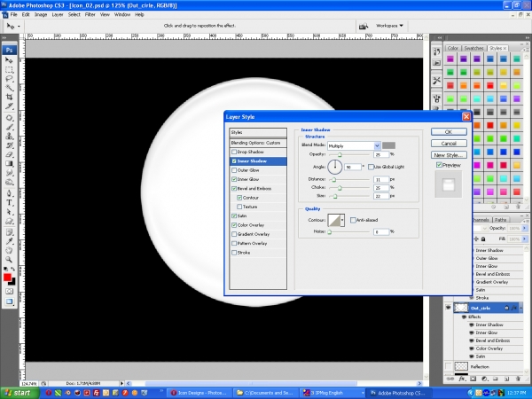
Task: Hide the Out_cirle layer with eye icon
Action: point(448,308)
